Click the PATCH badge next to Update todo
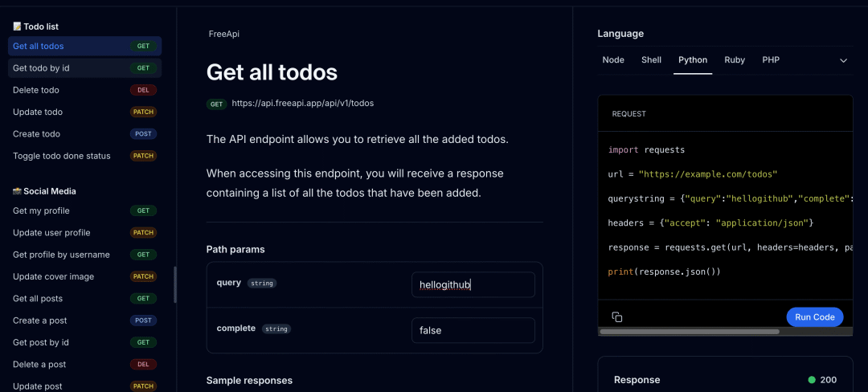This screenshot has width=868, height=392. click(x=143, y=112)
